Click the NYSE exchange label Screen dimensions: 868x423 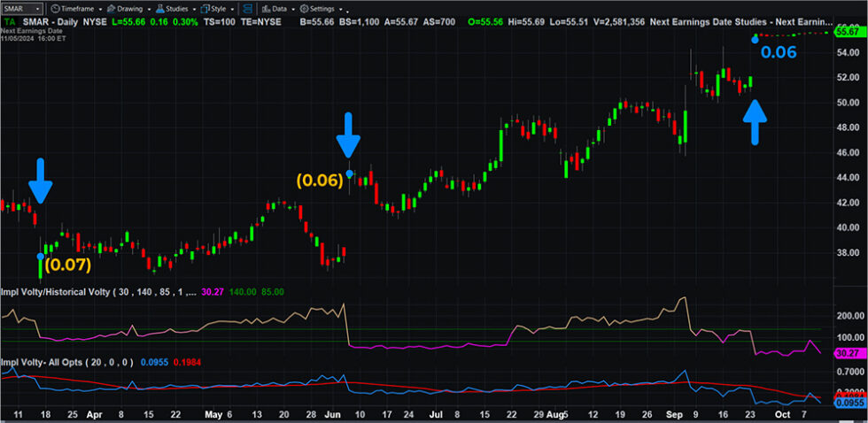tap(94, 22)
